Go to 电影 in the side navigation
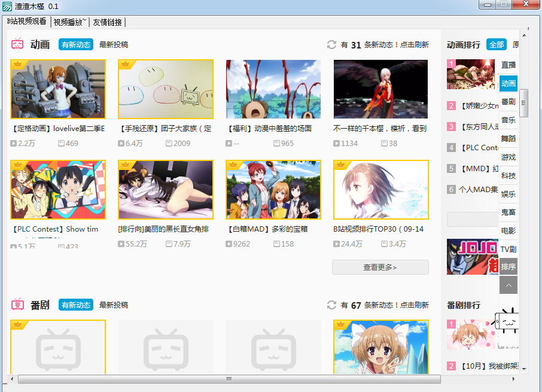Image resolution: width=542 pixels, height=392 pixels. pos(508,230)
